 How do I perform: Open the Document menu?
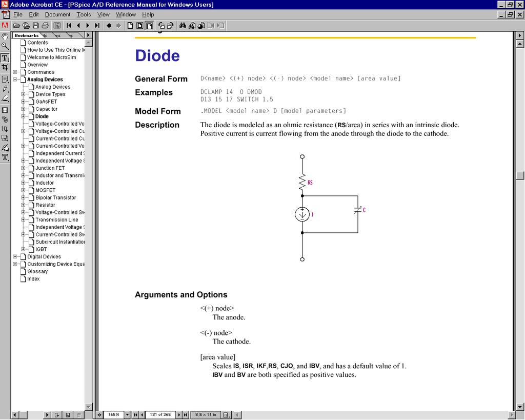[x=57, y=15]
